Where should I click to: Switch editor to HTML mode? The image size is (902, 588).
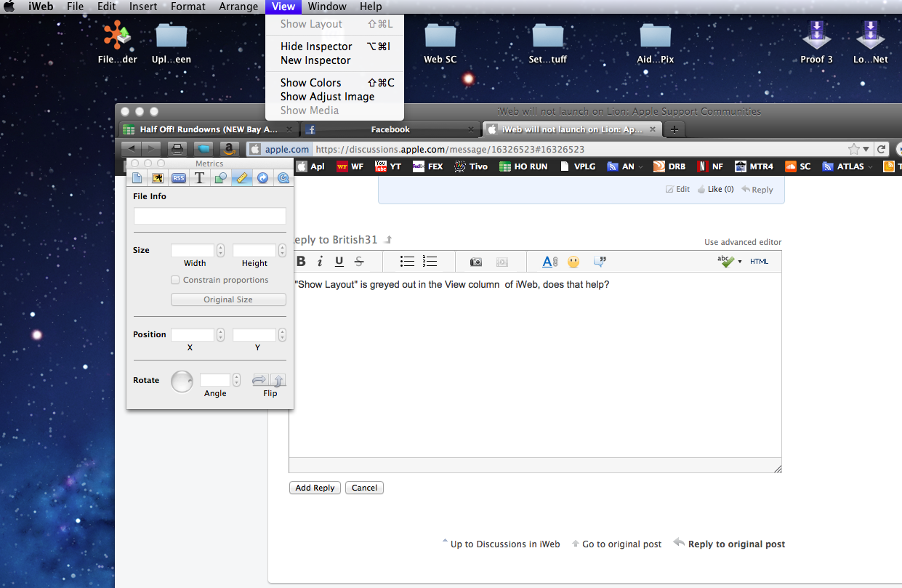759,262
